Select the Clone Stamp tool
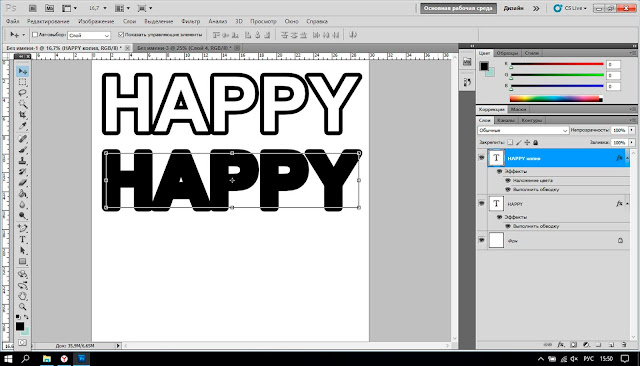The width and height of the screenshot is (640, 366). pyautogui.click(x=22, y=161)
